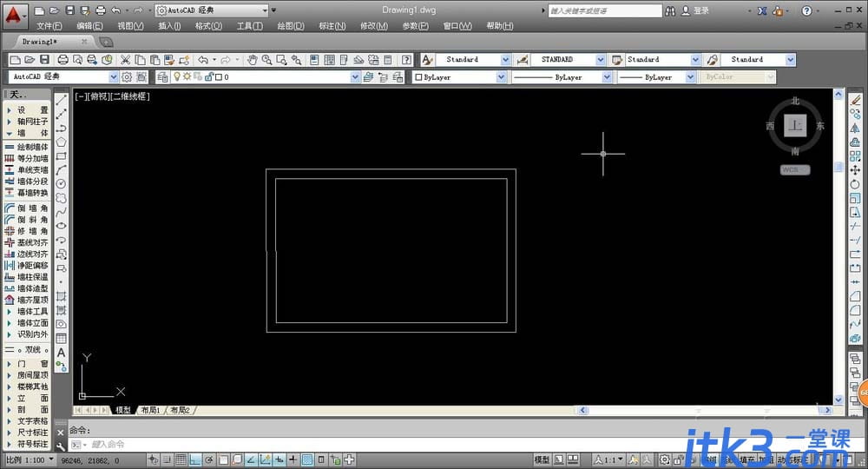Click the WCS label under ViewCube

click(x=795, y=170)
